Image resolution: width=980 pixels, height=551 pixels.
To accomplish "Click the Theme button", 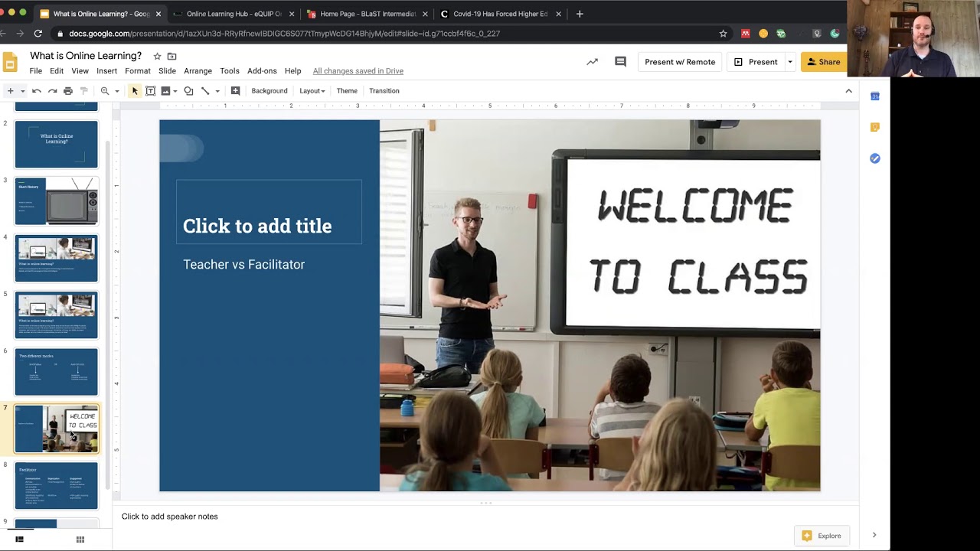I will pyautogui.click(x=347, y=91).
